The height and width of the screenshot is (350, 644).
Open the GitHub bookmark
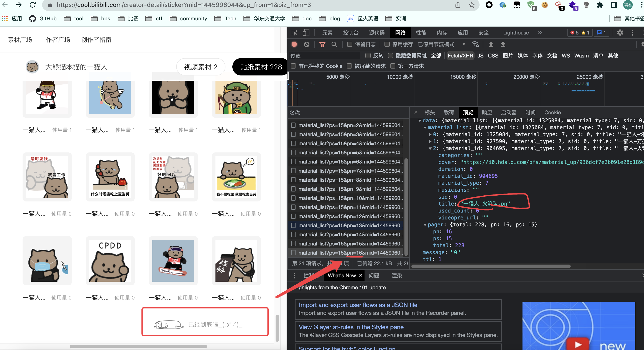click(43, 18)
